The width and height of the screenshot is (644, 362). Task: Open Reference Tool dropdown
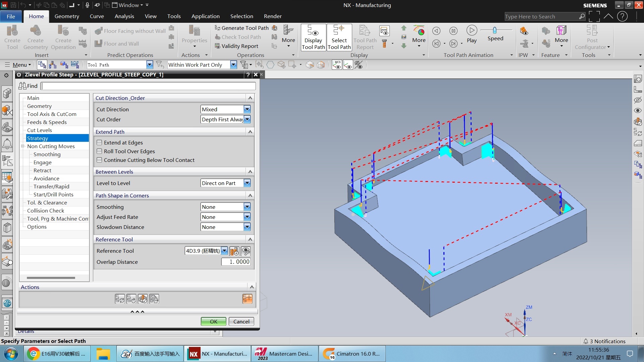(224, 251)
